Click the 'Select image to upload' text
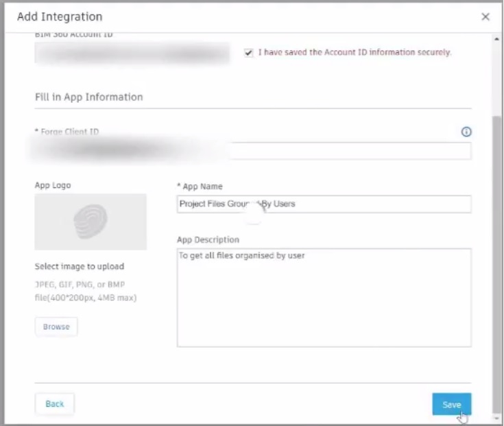 pos(80,266)
